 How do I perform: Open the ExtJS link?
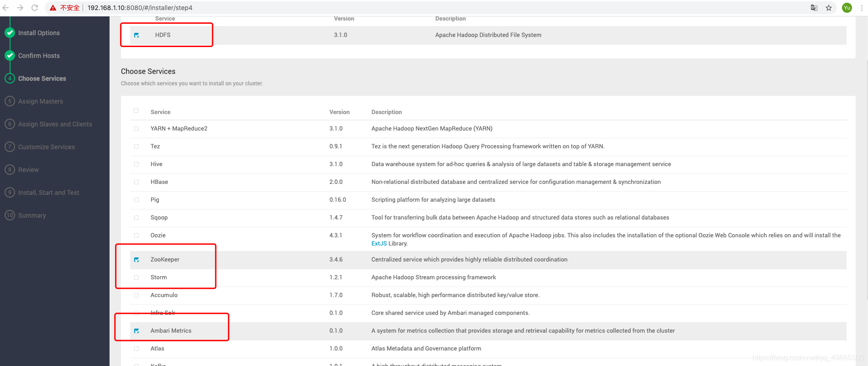379,244
